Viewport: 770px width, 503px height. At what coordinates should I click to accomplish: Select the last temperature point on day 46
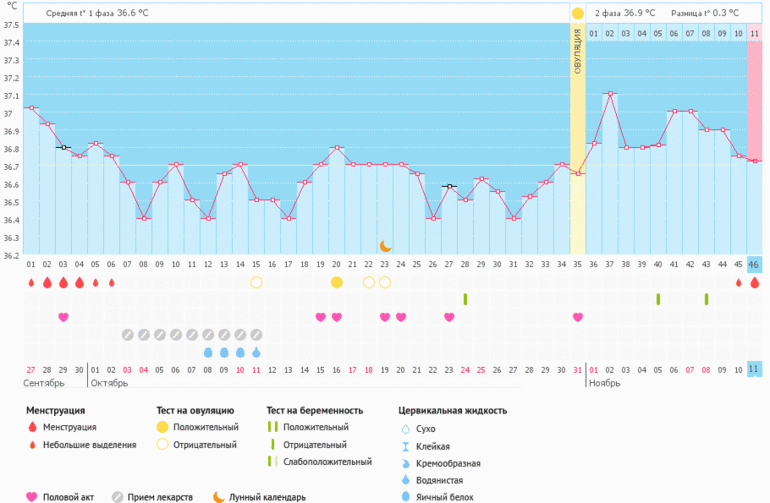(754, 161)
